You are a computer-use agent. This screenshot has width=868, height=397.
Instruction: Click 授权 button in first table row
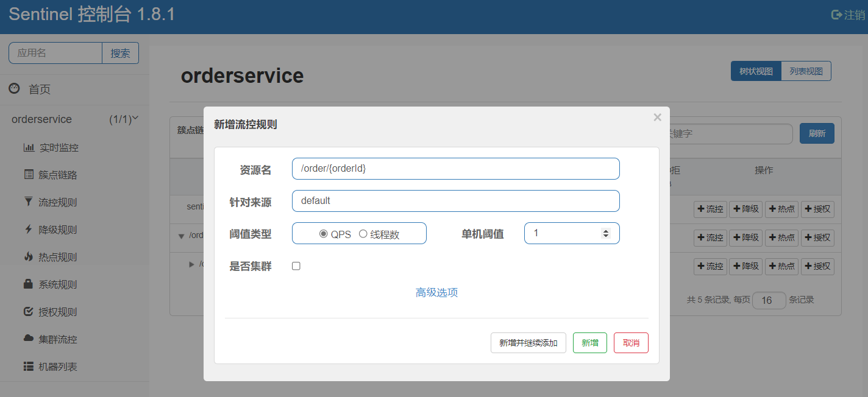817,209
